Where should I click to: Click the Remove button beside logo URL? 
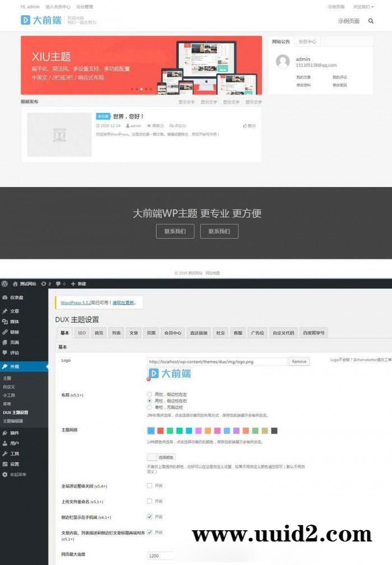pyautogui.click(x=299, y=361)
